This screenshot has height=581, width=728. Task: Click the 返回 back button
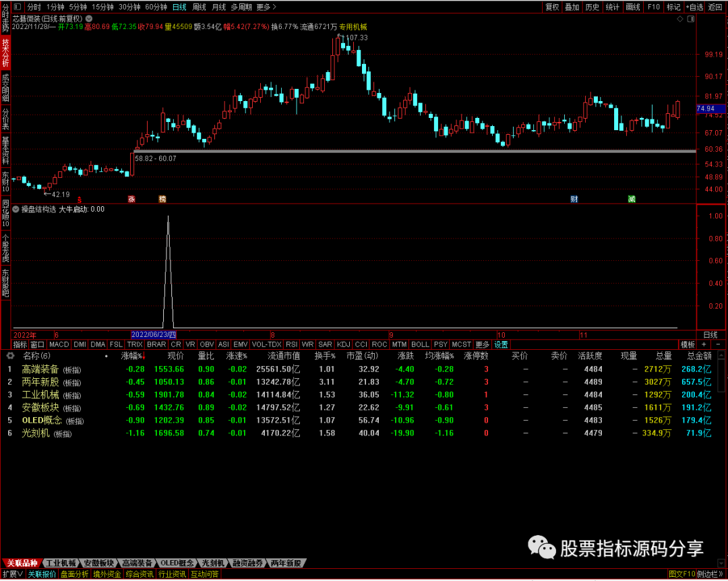tap(715, 7)
